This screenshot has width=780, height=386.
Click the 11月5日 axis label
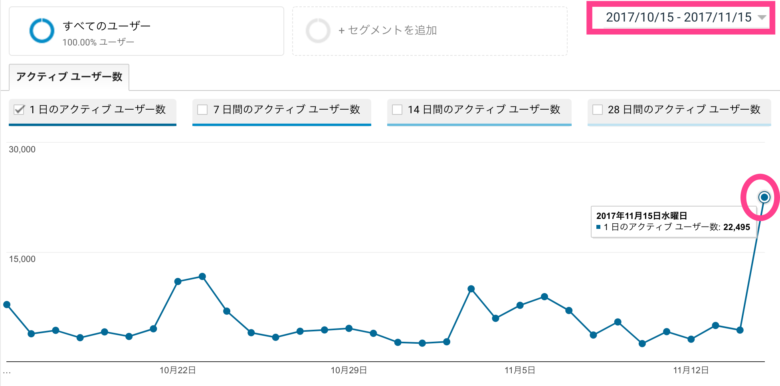[520, 370]
